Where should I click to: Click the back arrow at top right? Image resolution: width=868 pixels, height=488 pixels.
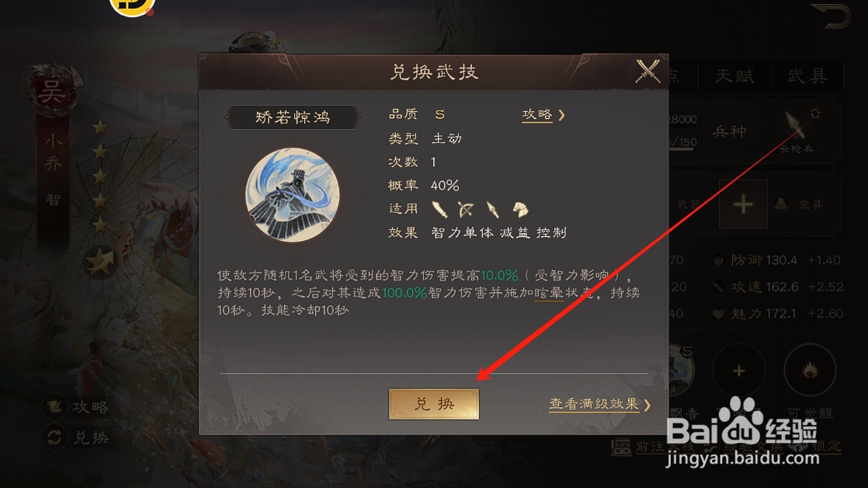pos(831,16)
